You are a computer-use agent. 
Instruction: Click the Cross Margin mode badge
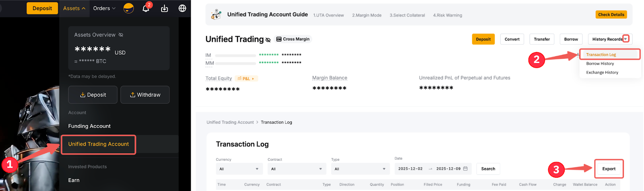(x=293, y=39)
